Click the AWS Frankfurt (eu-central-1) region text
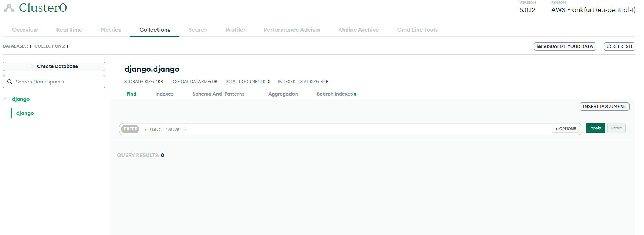This screenshot has width=644, height=235. (x=593, y=10)
